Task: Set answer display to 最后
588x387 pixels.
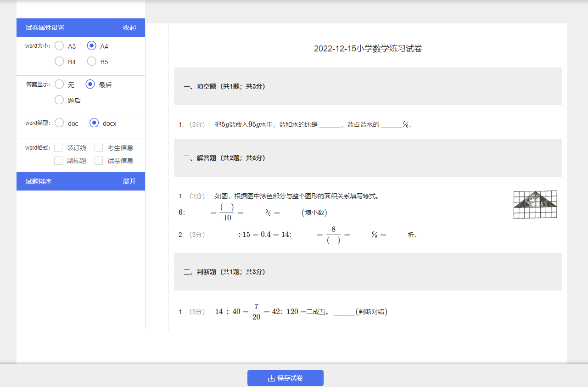Action: (x=90, y=84)
